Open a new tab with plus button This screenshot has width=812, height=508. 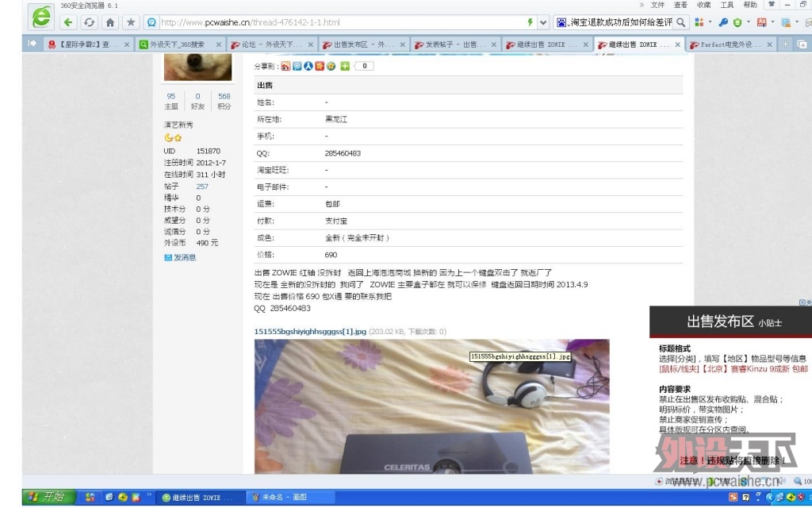pyautogui.click(x=785, y=44)
